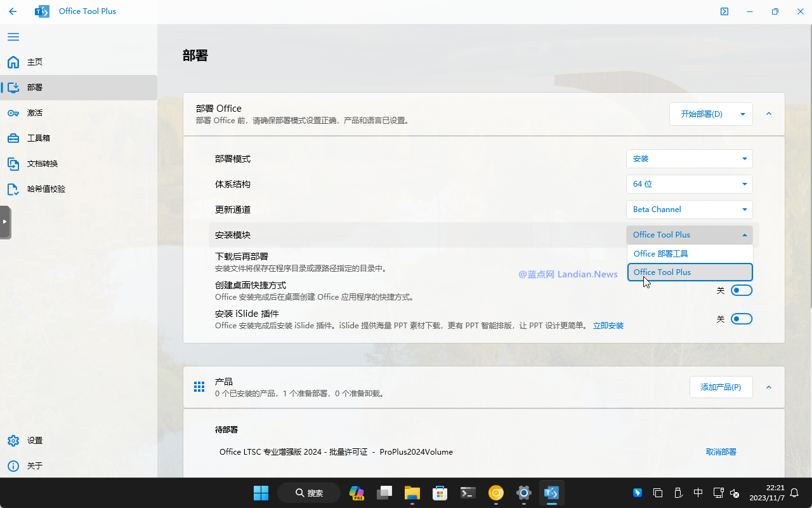Open the 文档转换 document conversion page
The image size is (812, 508).
pyautogui.click(x=42, y=164)
